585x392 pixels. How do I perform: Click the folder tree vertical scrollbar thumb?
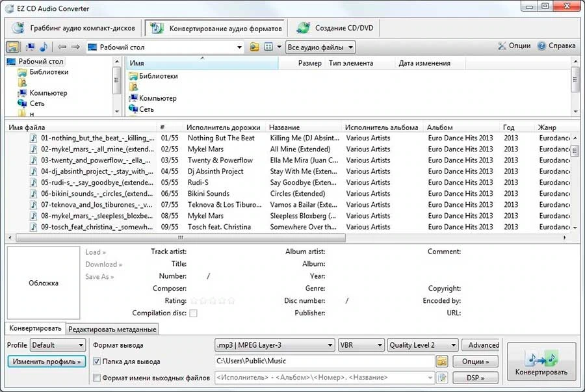[x=116, y=80]
